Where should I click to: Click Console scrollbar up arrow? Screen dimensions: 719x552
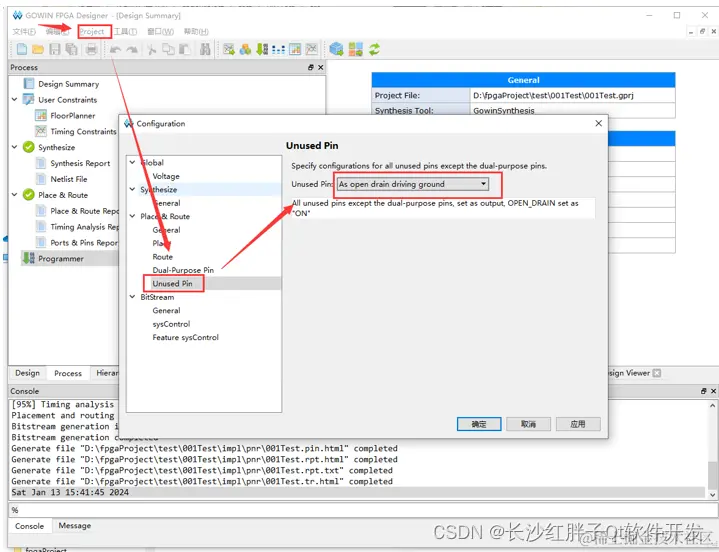pos(712,406)
